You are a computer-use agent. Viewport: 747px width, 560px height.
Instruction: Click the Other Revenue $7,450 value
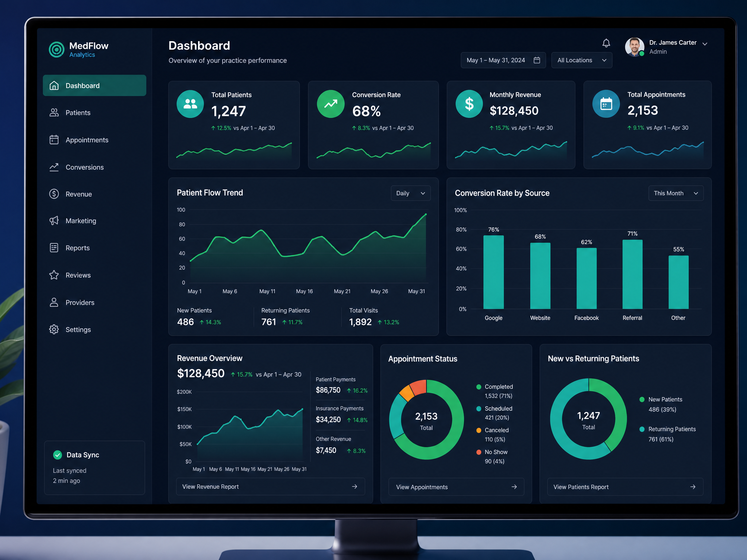[326, 450]
